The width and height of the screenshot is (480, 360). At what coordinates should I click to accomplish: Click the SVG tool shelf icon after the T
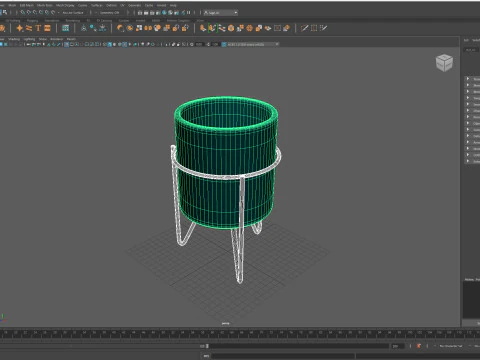click(47, 28)
